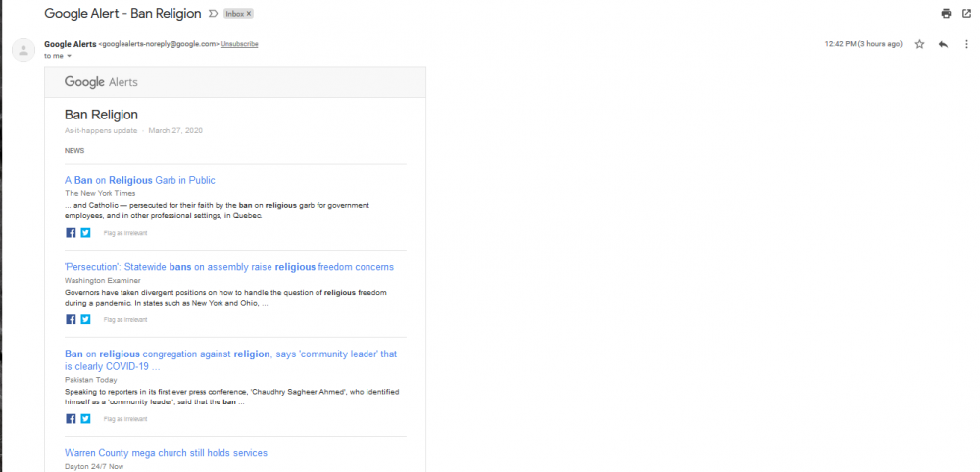Print this email using the printer icon

click(946, 14)
